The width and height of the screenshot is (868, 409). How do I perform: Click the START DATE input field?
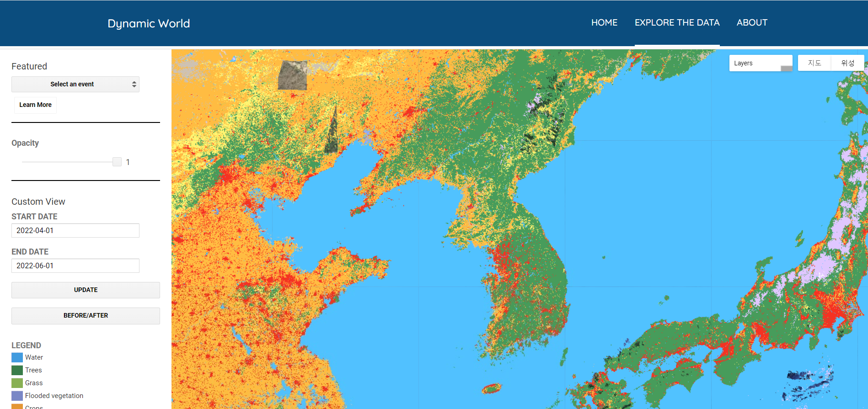[x=75, y=230]
